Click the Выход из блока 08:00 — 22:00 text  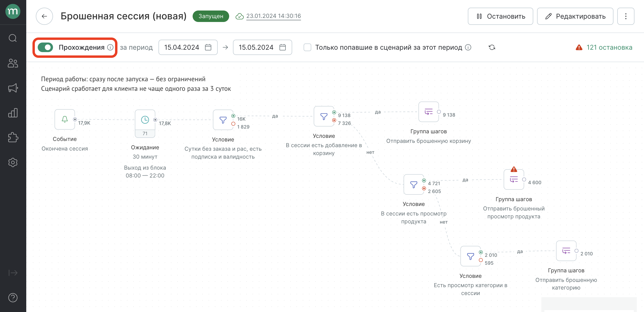point(145,171)
